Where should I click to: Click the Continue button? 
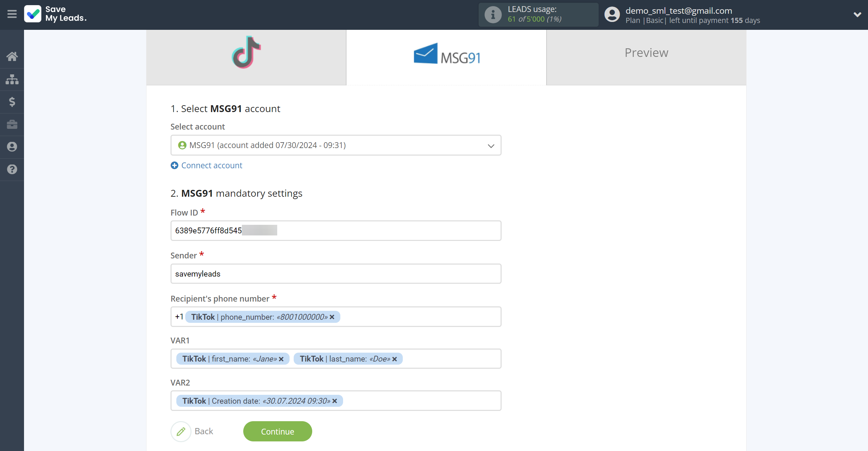pyautogui.click(x=278, y=431)
